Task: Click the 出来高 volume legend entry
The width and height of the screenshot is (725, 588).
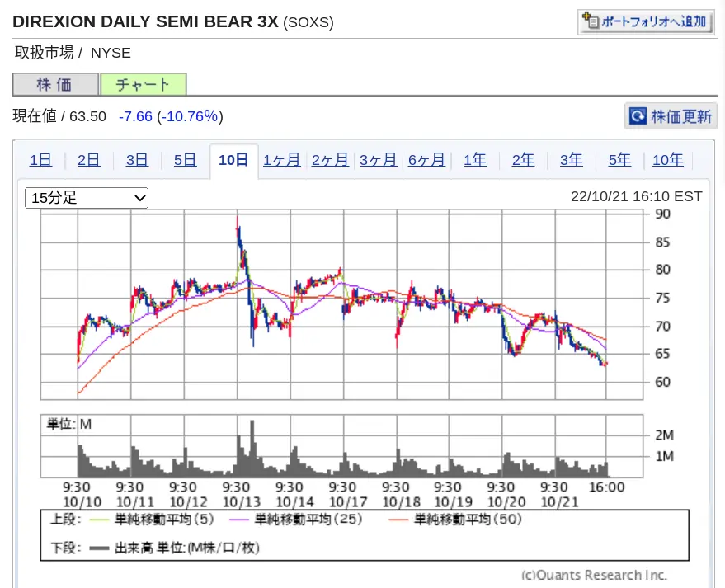Action: tap(175, 548)
